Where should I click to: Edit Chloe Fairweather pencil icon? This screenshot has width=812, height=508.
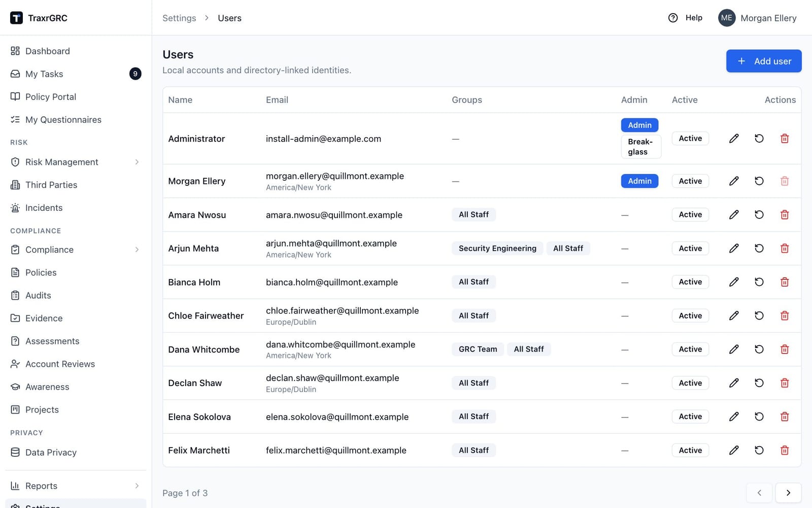coord(734,315)
